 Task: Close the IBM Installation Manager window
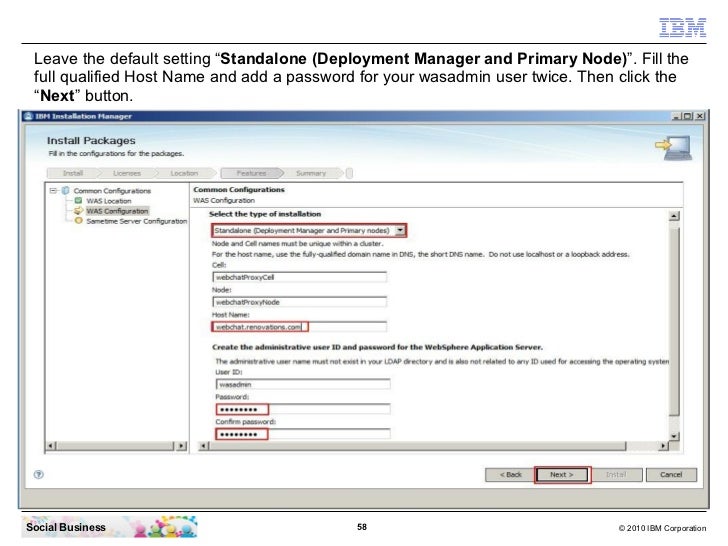700,116
